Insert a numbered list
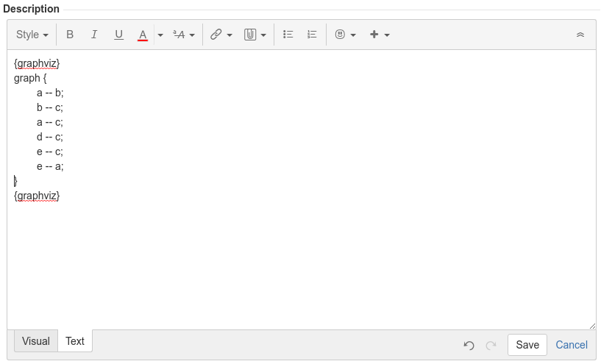The width and height of the screenshot is (601, 364). point(312,35)
